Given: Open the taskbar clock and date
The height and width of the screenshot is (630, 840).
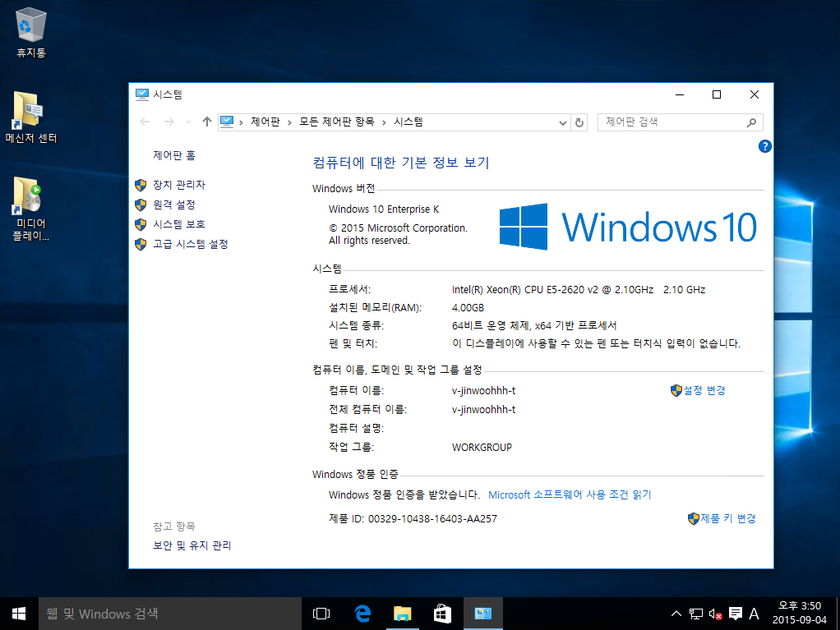Looking at the screenshot, I should [799, 613].
